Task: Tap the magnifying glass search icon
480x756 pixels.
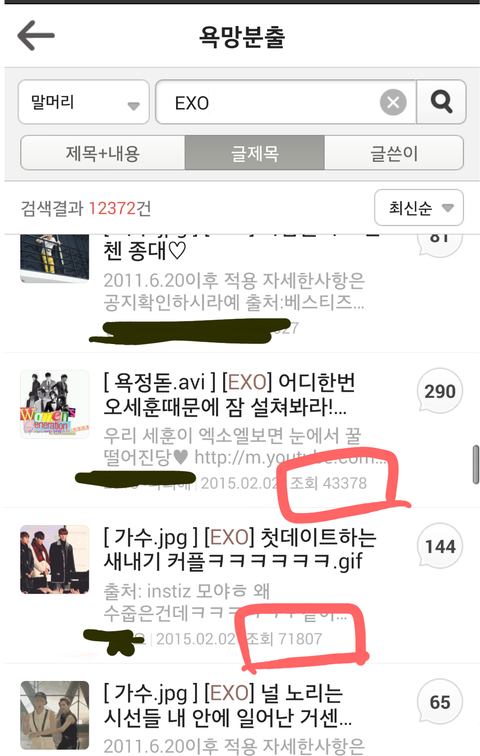Action: (441, 102)
